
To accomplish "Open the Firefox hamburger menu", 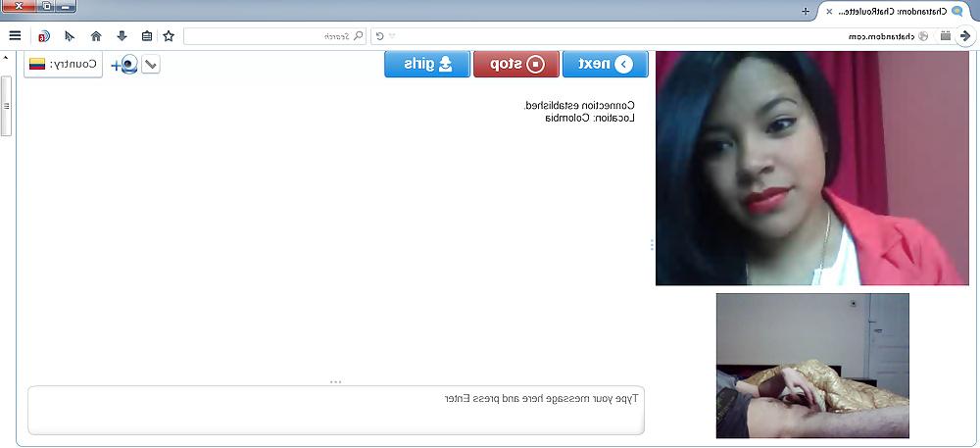I will pos(15,36).
